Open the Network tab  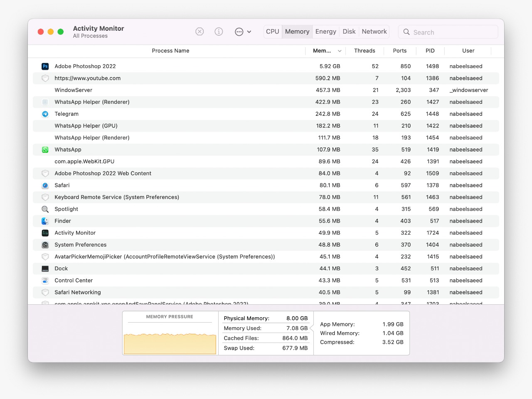374,32
